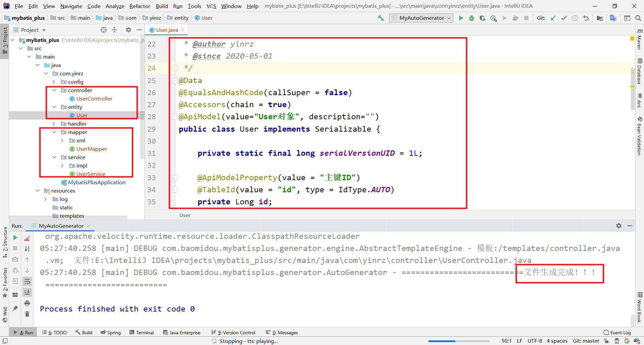Select UserMapper in the Project tree
This screenshot has height=345, width=644.
coord(91,149)
